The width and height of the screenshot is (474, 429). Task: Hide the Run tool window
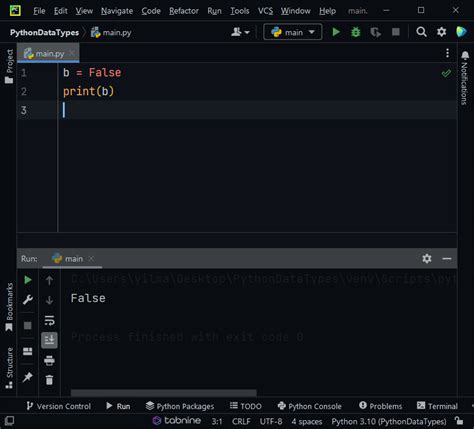447,258
